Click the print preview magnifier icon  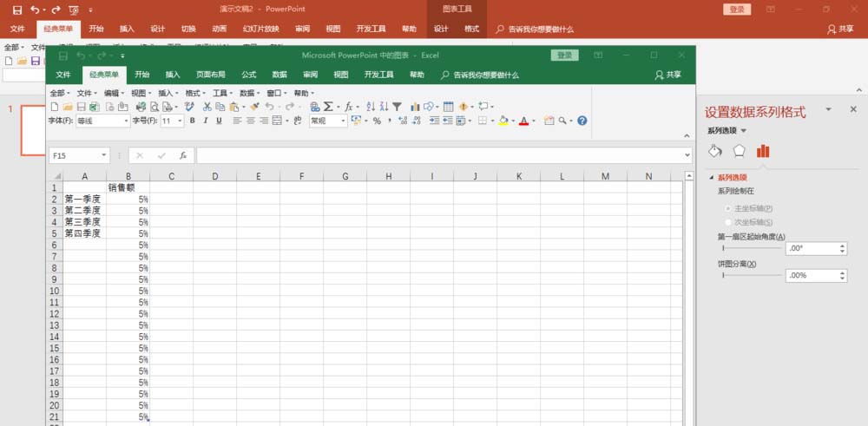[155, 107]
